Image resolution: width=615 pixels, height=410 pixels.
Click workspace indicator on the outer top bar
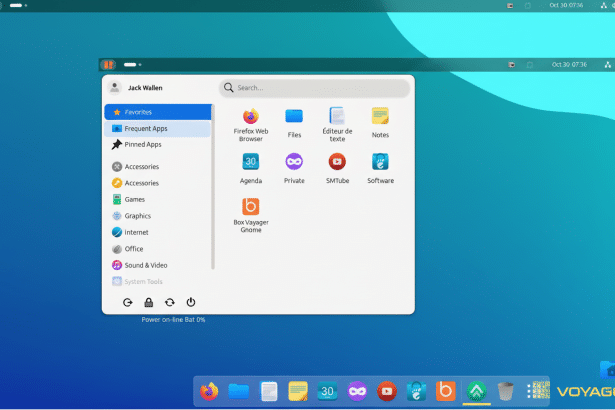(18, 5)
